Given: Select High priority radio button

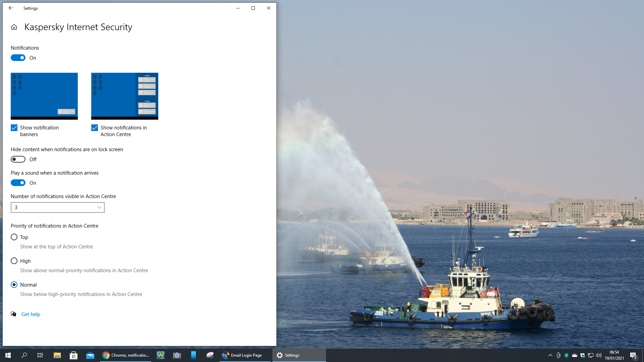Looking at the screenshot, I should (x=14, y=261).
